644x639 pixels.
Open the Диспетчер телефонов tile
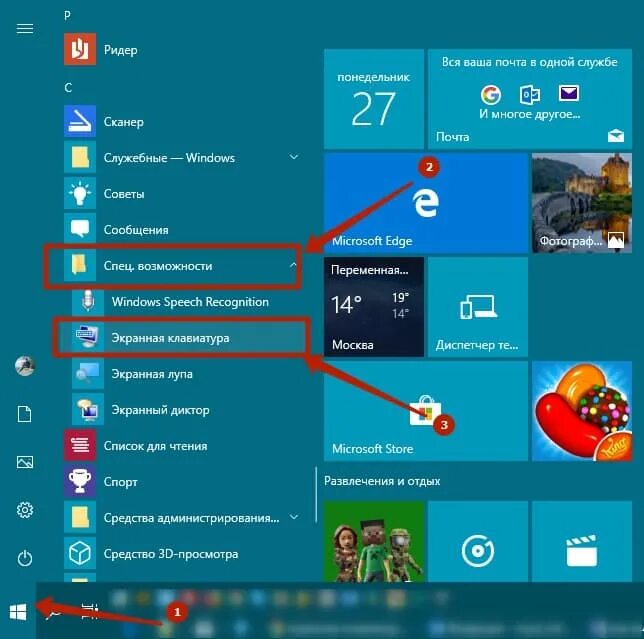pos(478,307)
